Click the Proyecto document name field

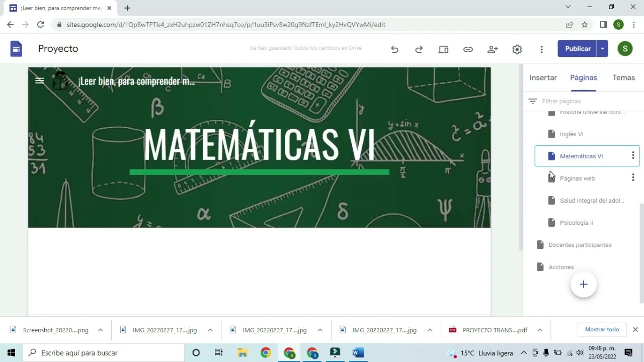click(x=58, y=49)
